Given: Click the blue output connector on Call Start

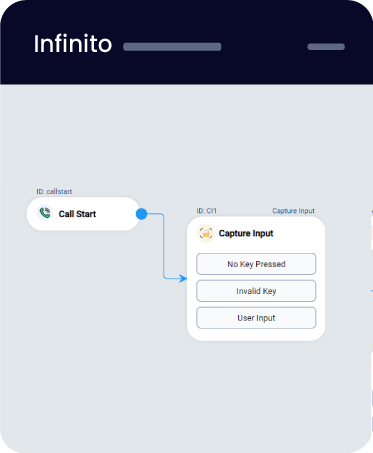Looking at the screenshot, I should pos(142,214).
